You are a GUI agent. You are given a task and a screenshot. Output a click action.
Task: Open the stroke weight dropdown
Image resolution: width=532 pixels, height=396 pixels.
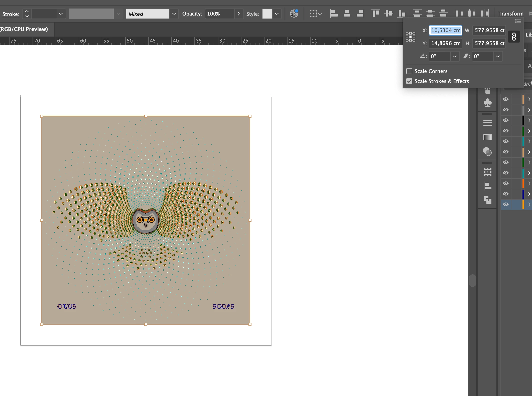click(61, 14)
